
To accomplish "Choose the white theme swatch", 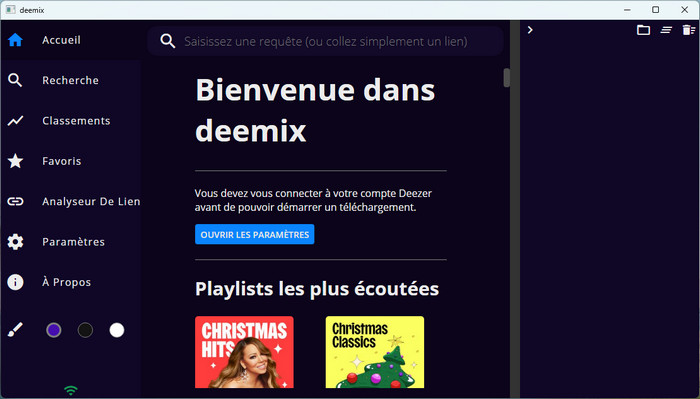I will (117, 330).
